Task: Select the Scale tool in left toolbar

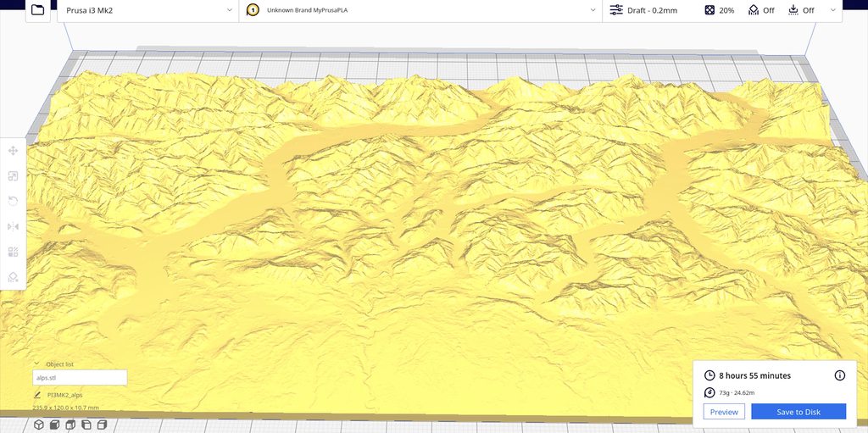Action: coord(13,176)
